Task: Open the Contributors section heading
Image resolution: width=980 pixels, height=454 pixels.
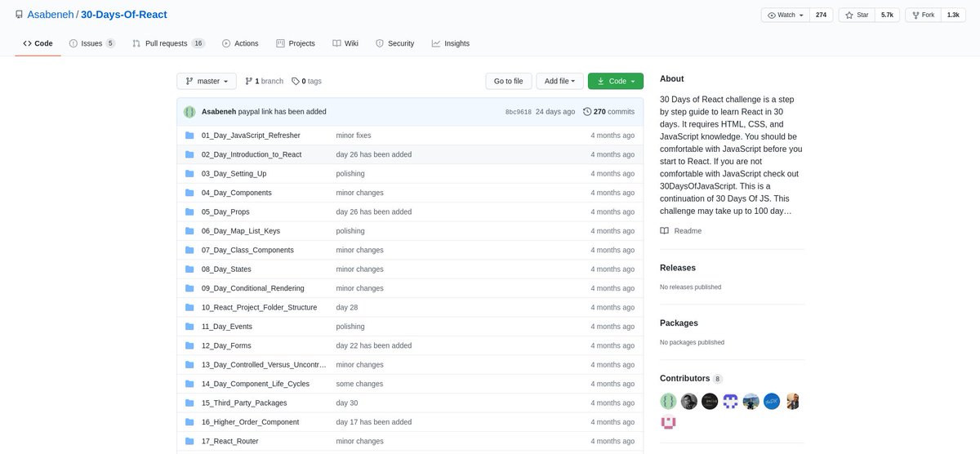Action: click(684, 378)
